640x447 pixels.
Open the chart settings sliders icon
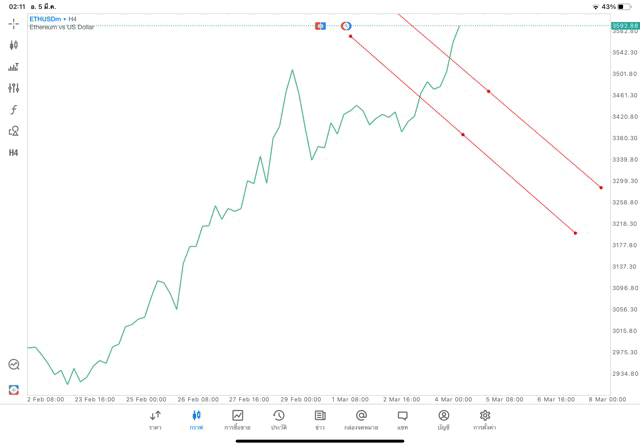(14, 88)
